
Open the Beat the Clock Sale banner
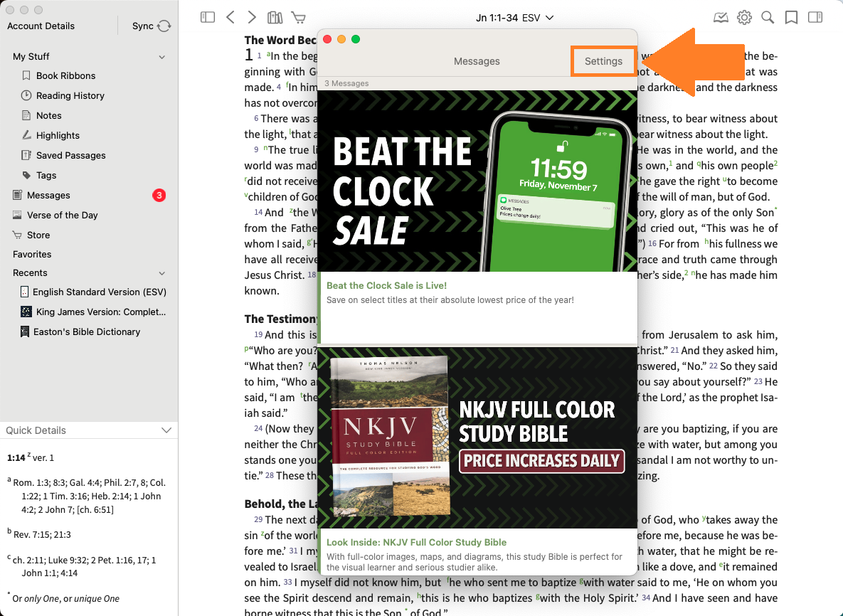click(477, 181)
